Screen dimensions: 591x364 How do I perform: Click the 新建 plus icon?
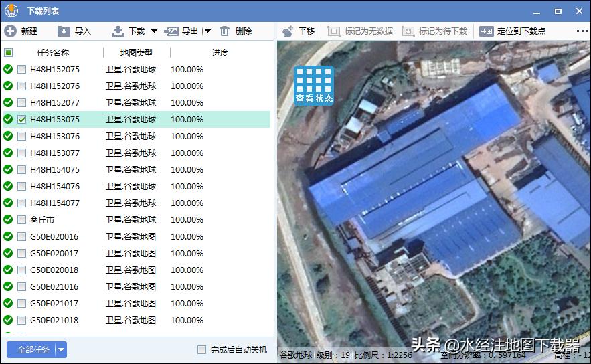[10, 31]
